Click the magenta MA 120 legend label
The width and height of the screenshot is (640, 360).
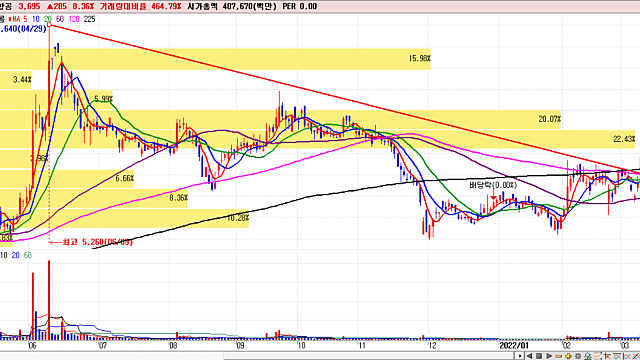click(x=74, y=19)
